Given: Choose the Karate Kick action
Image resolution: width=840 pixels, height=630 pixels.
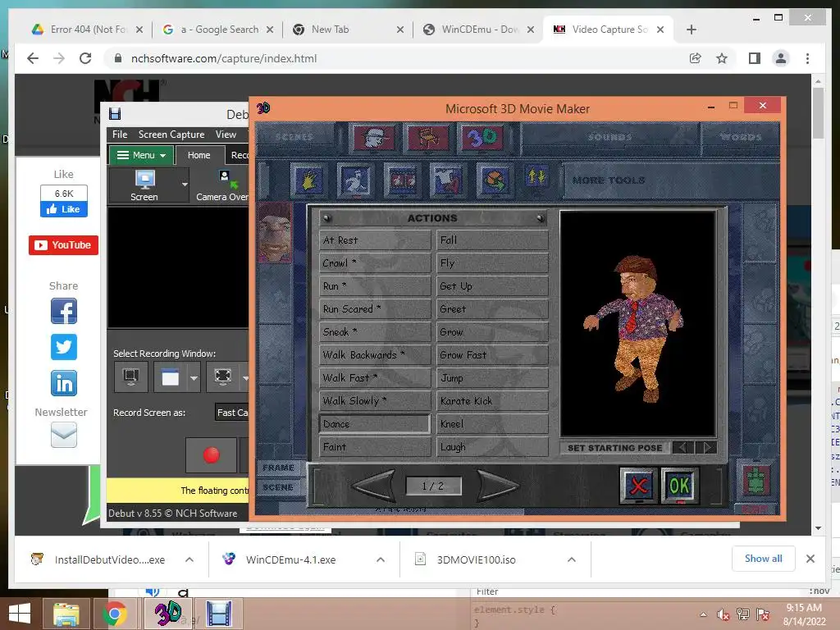Looking at the screenshot, I should click(492, 400).
